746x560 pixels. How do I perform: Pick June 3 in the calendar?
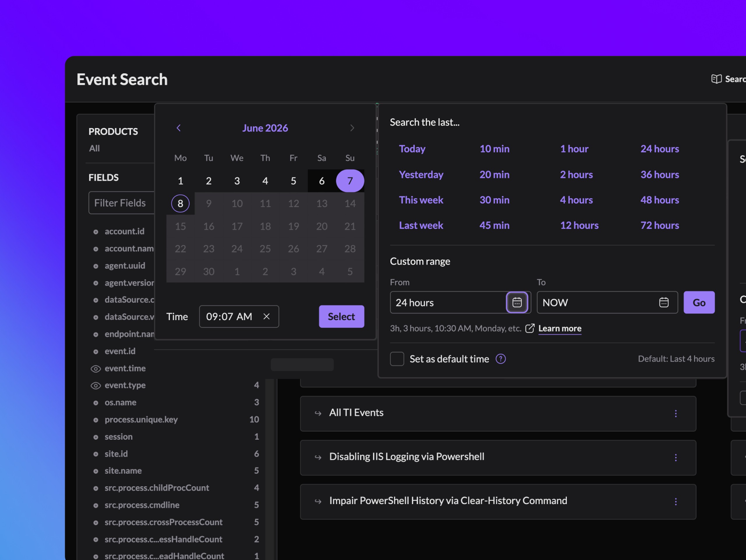pyautogui.click(x=237, y=181)
